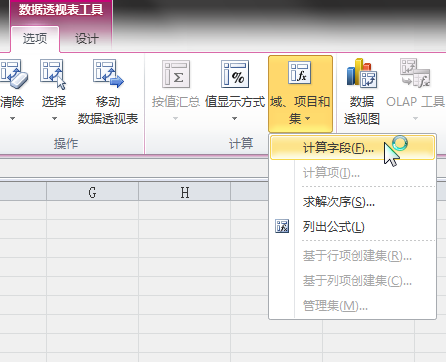Image resolution: width=446 pixels, height=362 pixels.
Task: Click the 操作 group label
Action: coord(66,144)
